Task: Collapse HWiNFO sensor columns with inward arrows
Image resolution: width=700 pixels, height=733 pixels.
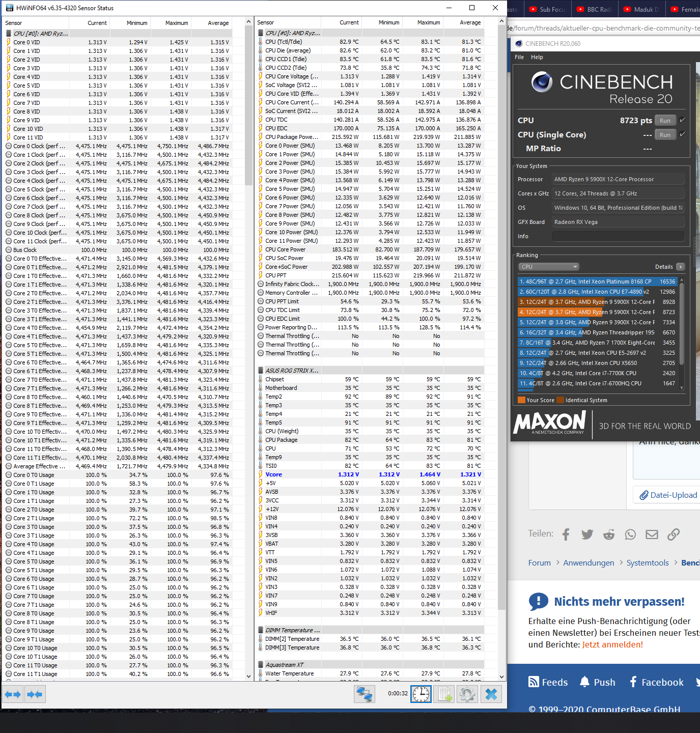Action: [35, 694]
